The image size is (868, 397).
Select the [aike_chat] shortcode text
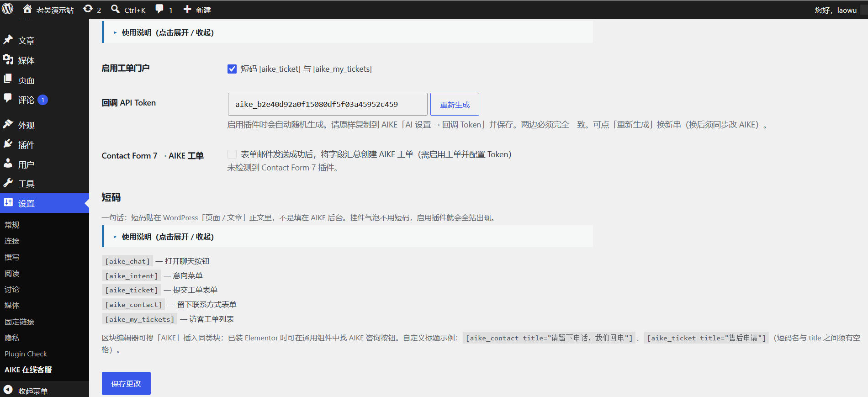(x=127, y=261)
